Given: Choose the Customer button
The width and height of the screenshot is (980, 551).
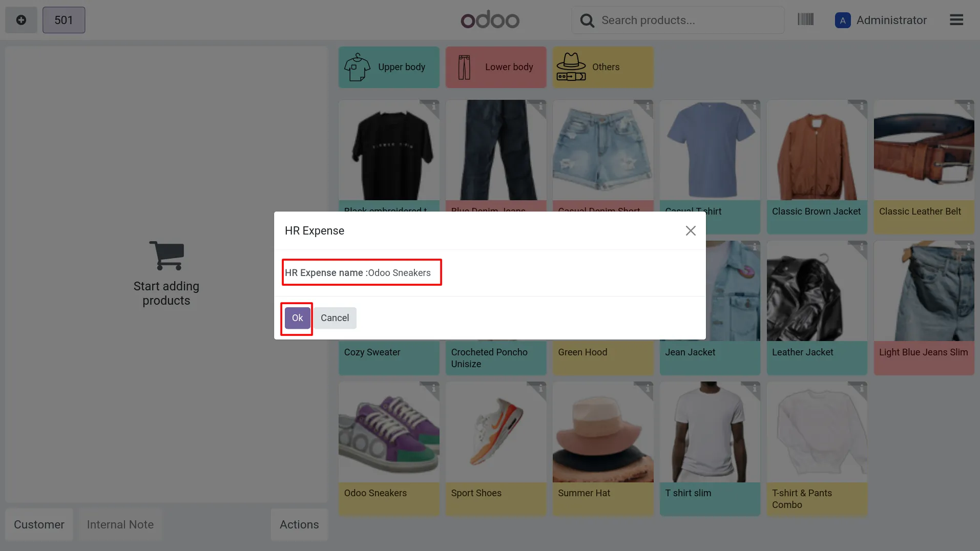Looking at the screenshot, I should click(x=39, y=524).
